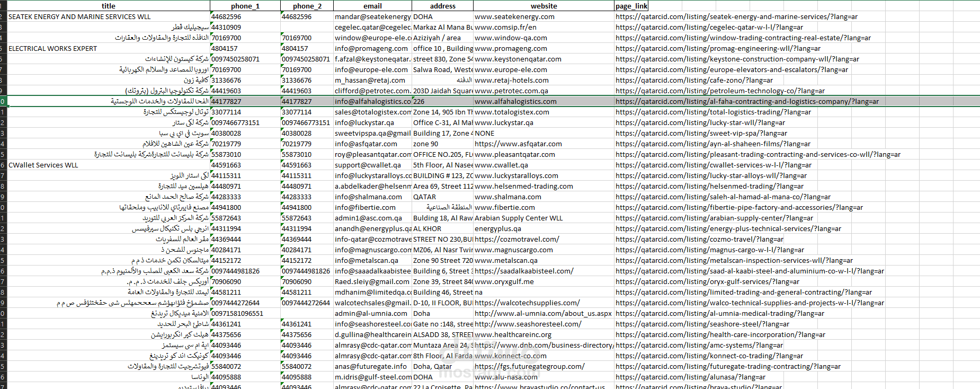Select the email info@fibertie.com
The width and height of the screenshot is (980, 389).
point(372,207)
